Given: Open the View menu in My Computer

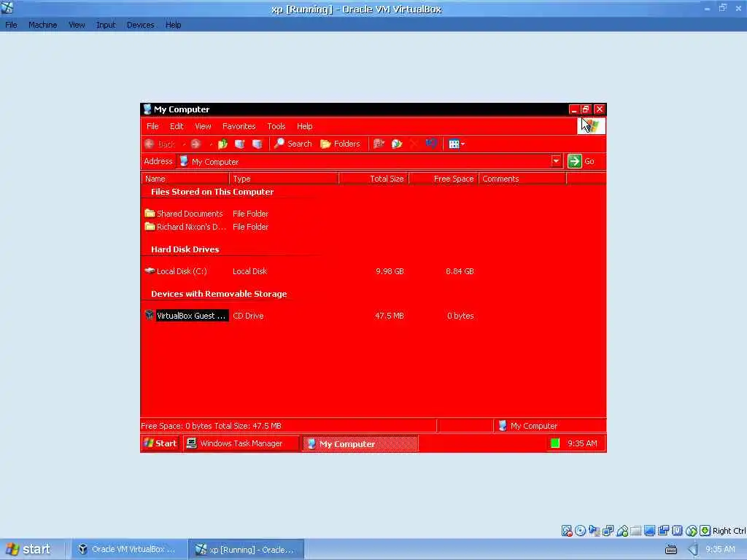Looking at the screenshot, I should (203, 126).
